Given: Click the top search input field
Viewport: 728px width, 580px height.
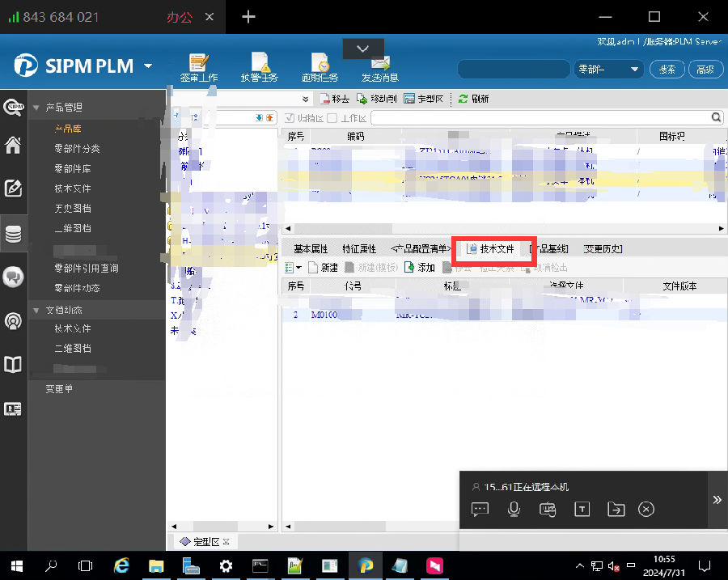Looking at the screenshot, I should click(x=514, y=70).
